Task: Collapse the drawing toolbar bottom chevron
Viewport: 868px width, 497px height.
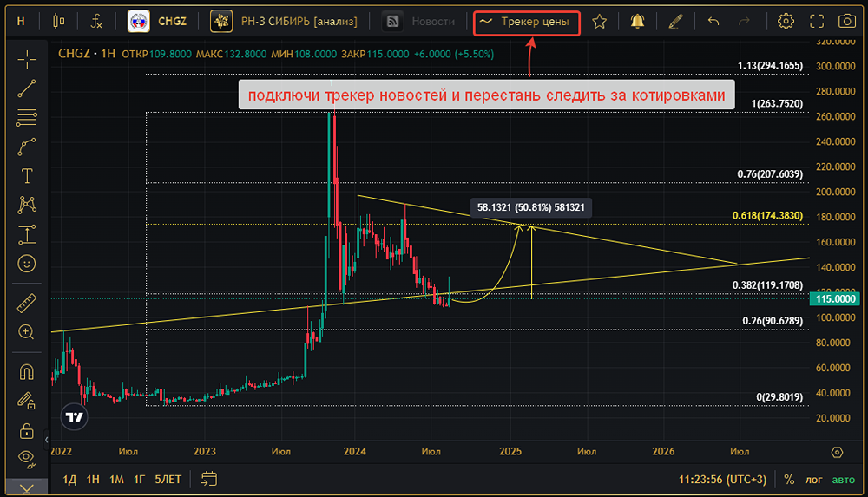Action: (27, 487)
